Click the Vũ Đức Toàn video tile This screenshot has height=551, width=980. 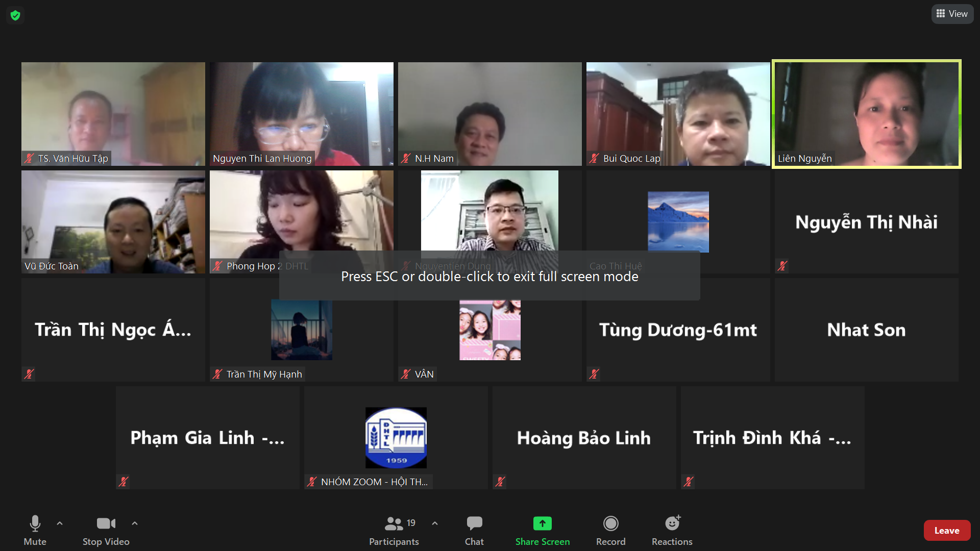(113, 222)
